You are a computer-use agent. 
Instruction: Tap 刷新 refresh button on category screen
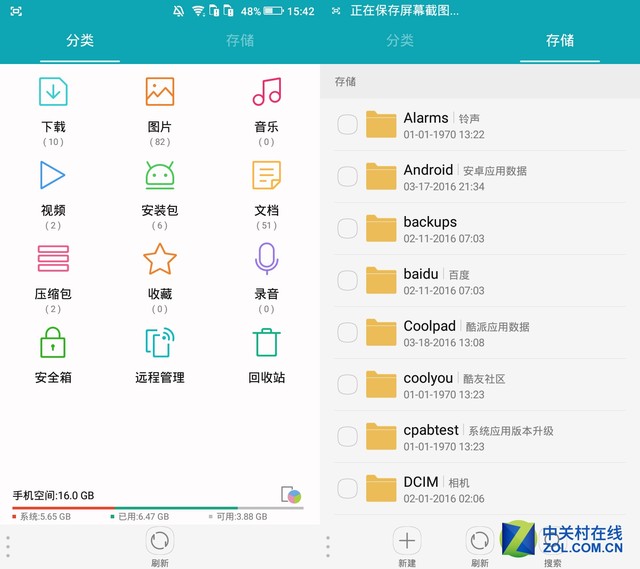[x=159, y=545]
